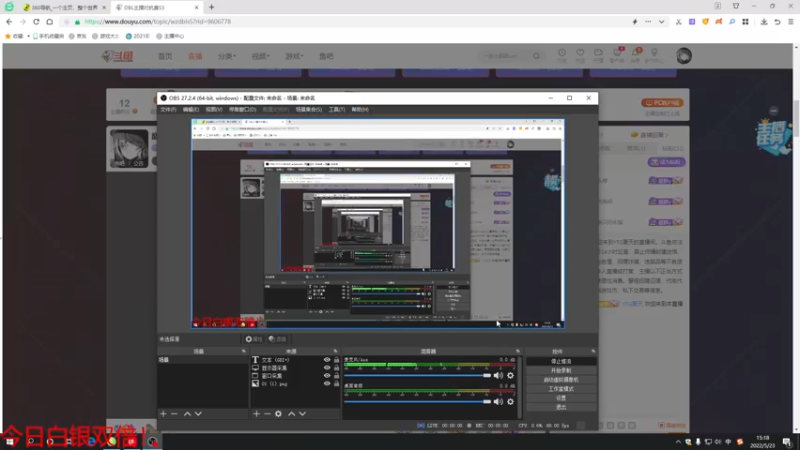800x450 pixels.
Task: Mute the microphone/Aux speaker icon
Action: click(x=498, y=376)
